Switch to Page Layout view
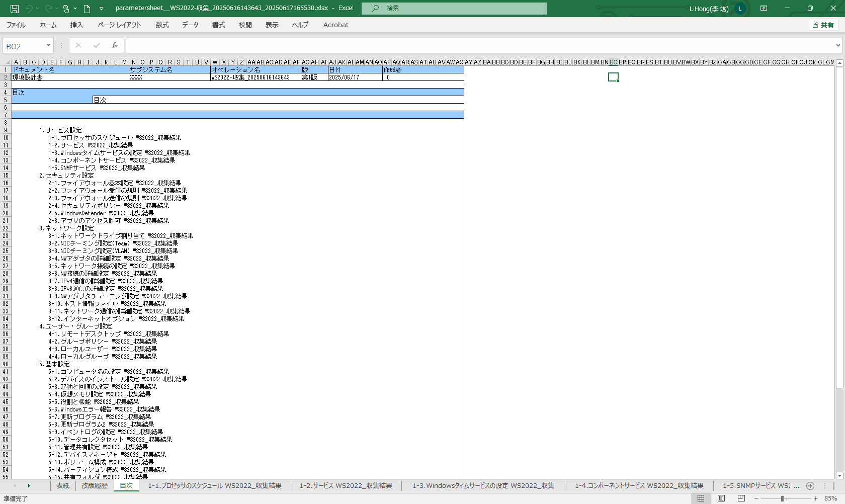The image size is (845, 504). pos(721,498)
